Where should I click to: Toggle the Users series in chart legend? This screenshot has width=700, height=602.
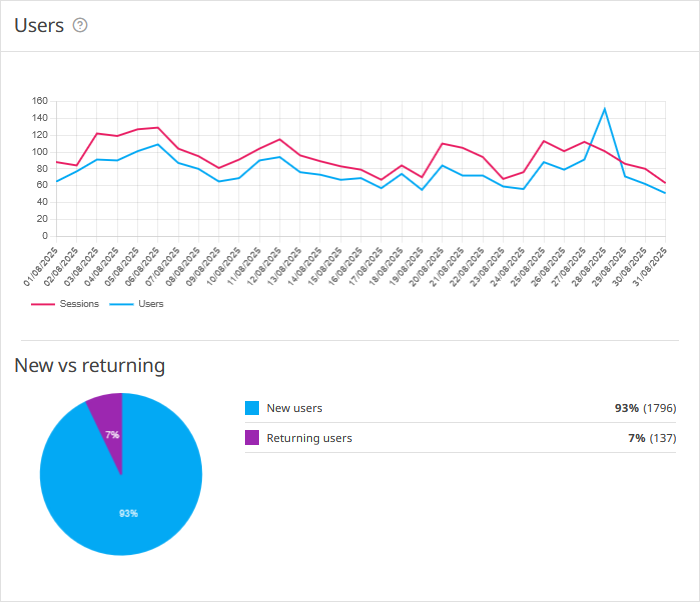pyautogui.click(x=150, y=304)
